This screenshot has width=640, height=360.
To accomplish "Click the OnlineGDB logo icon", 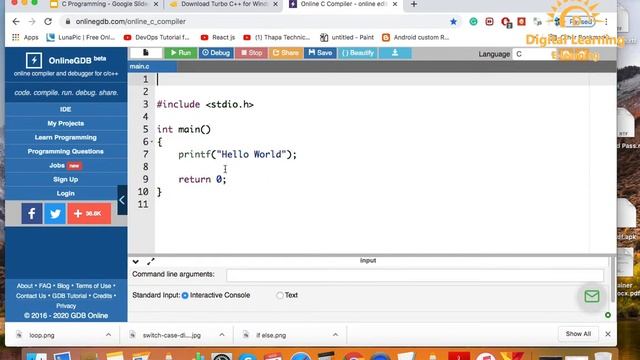I will point(34,60).
